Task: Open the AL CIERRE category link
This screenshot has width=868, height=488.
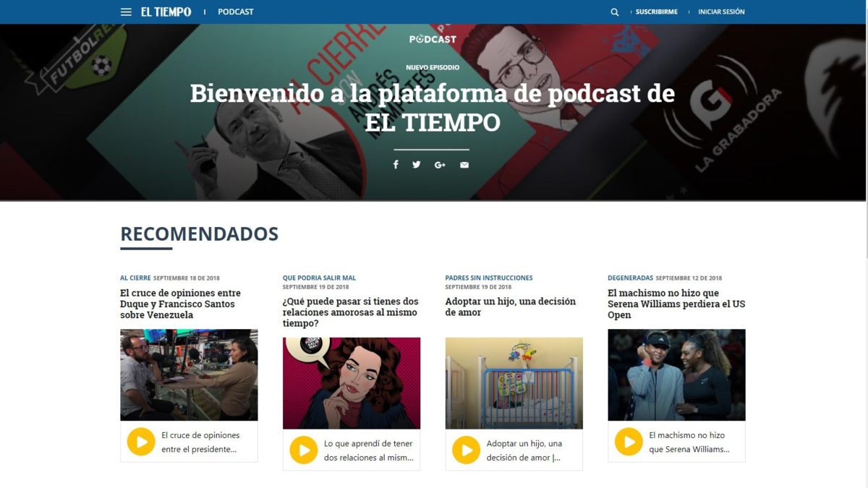Action: tap(135, 278)
